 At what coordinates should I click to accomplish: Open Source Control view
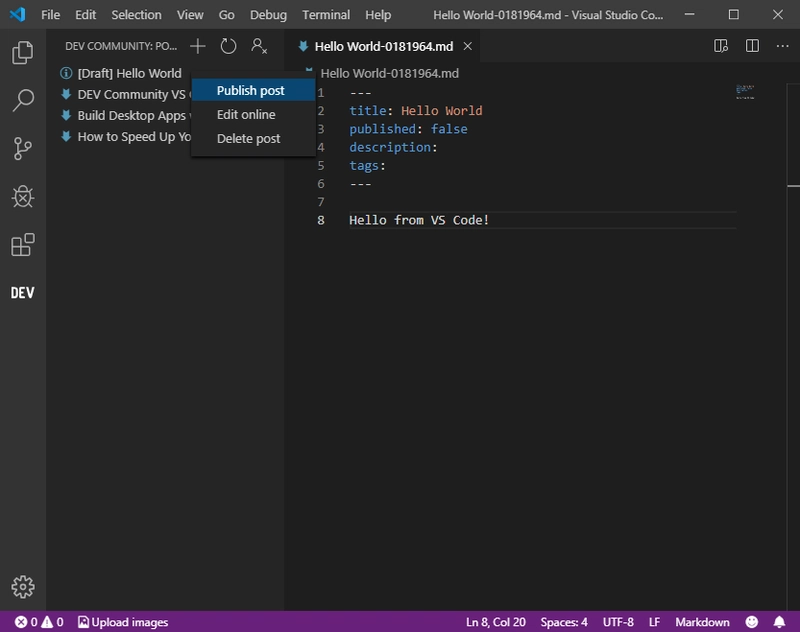tap(22, 148)
